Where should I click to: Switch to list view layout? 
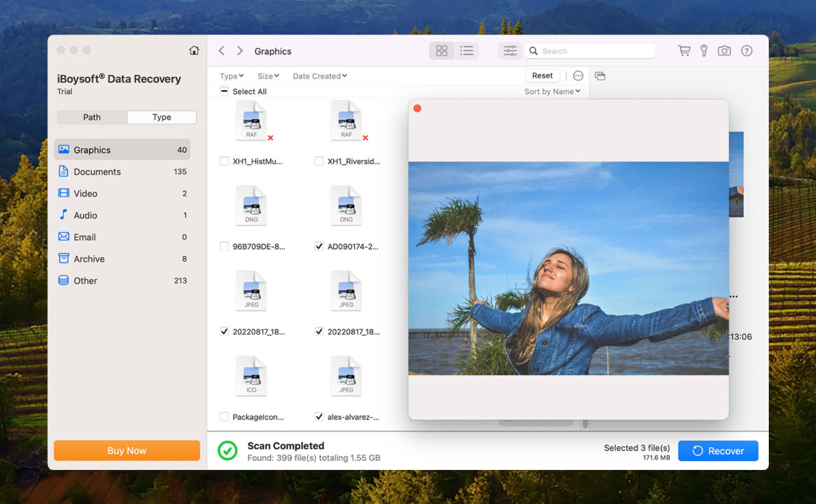tap(467, 50)
